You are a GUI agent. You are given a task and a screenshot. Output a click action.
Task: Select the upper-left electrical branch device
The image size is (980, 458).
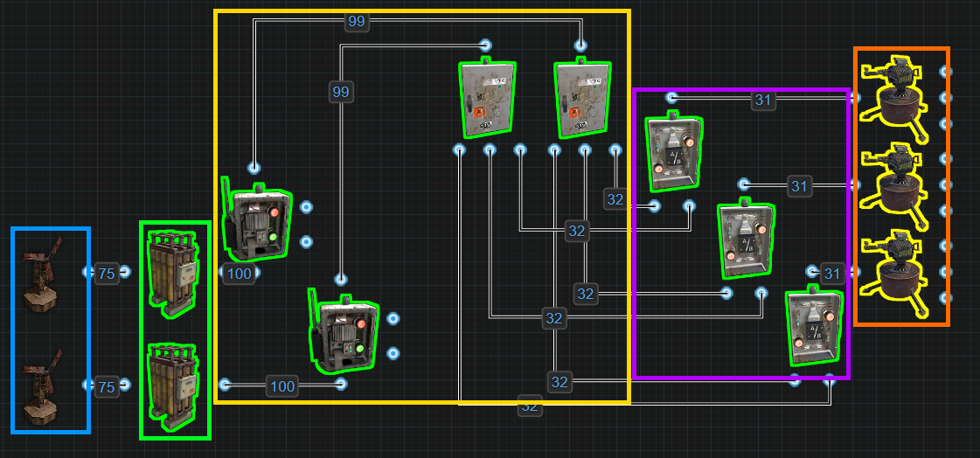pyautogui.click(x=257, y=223)
